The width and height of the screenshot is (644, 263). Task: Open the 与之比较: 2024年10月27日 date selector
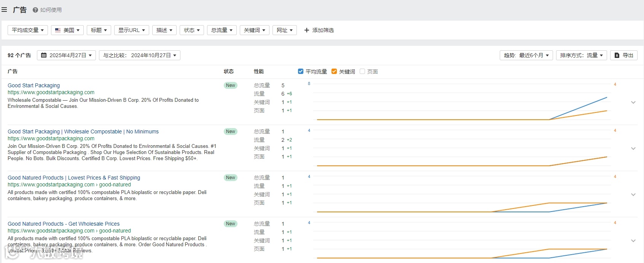[139, 55]
